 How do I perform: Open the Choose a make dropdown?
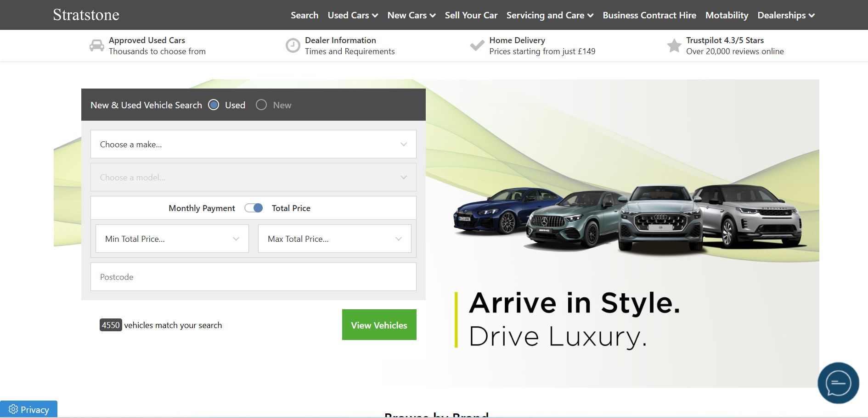[x=253, y=144]
